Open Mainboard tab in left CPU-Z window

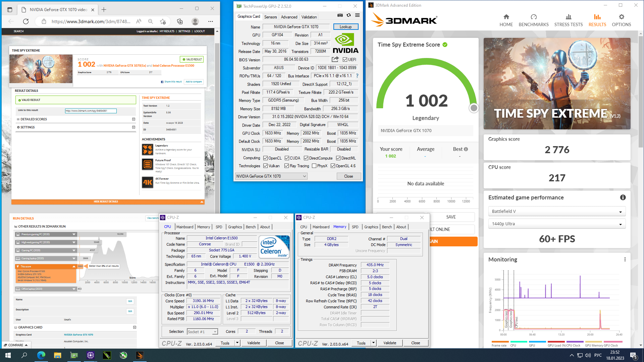185,227
